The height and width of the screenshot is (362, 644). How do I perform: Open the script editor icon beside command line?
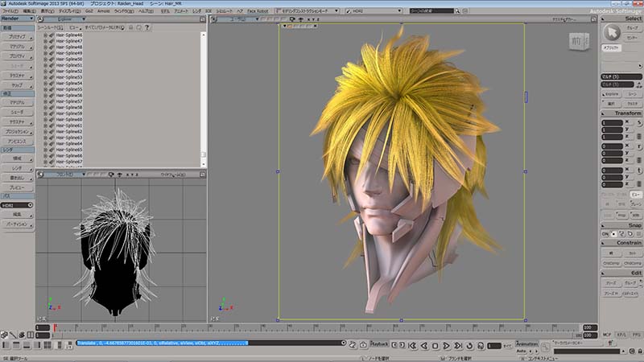tap(353, 345)
